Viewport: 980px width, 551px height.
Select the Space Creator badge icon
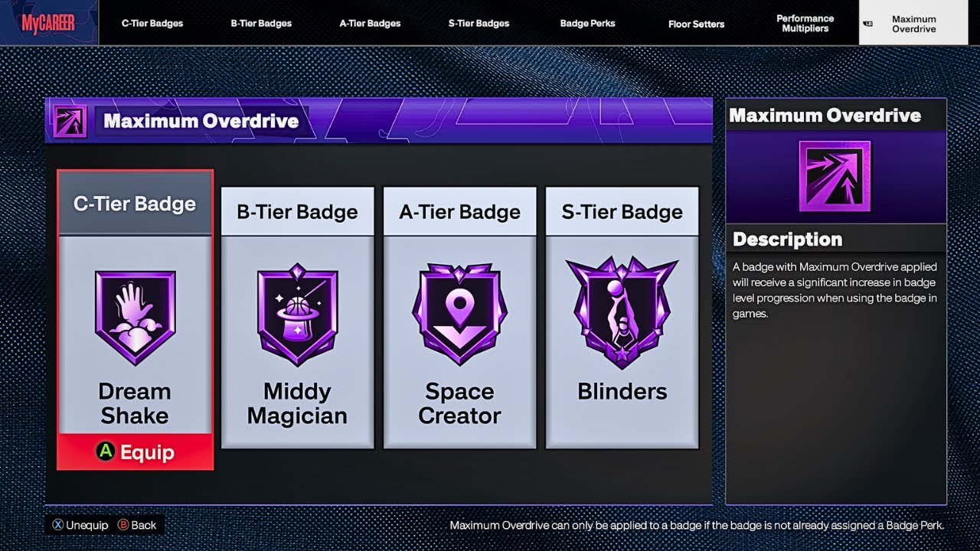459,314
